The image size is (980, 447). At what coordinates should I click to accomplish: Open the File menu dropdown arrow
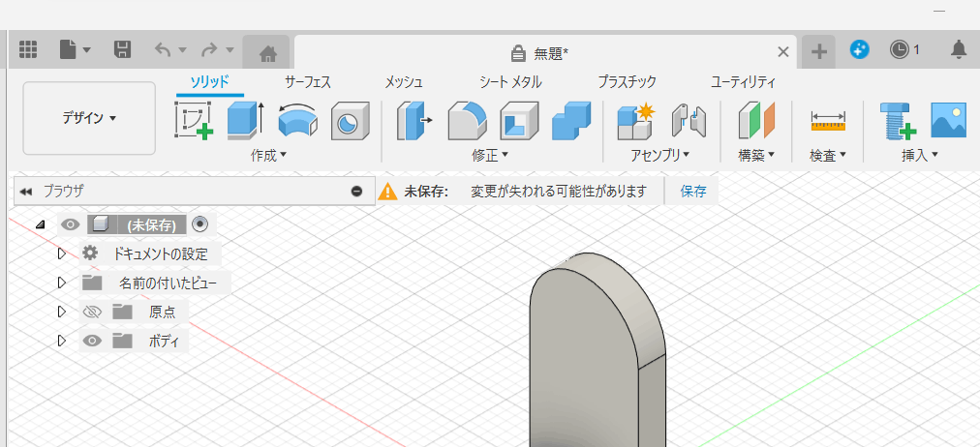(x=87, y=50)
